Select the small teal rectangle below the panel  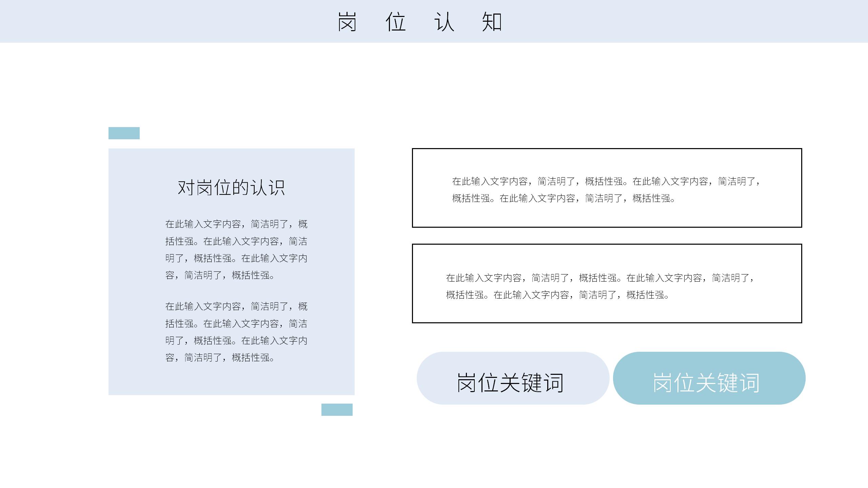tap(337, 410)
